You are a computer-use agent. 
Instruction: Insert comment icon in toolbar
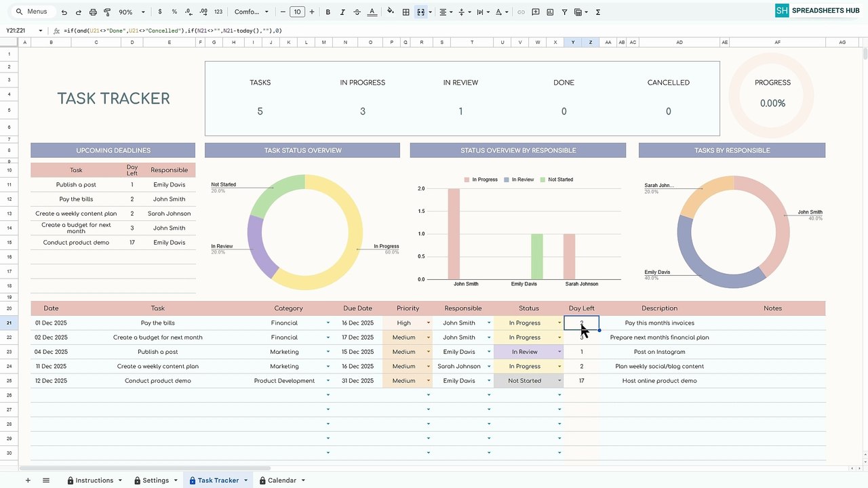[536, 12]
